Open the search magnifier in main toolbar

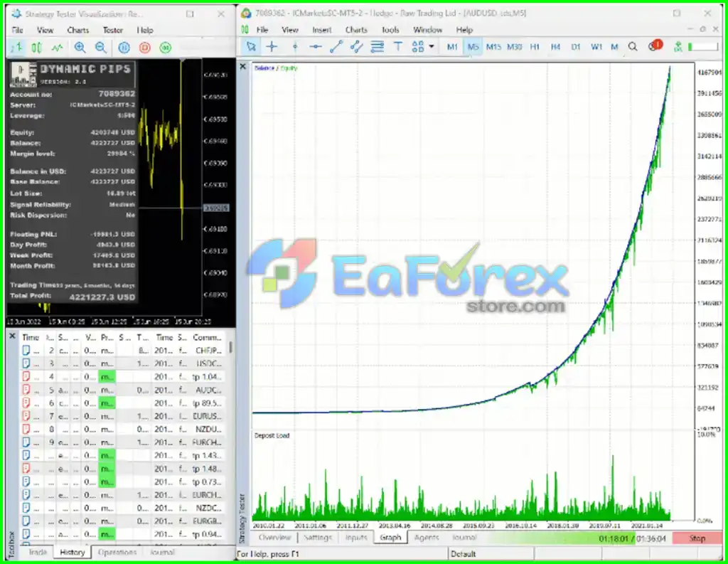pyautogui.click(x=633, y=47)
